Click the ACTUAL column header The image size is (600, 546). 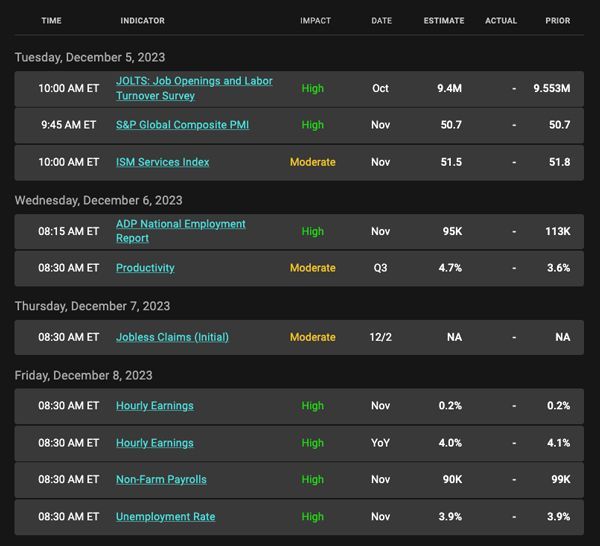click(501, 21)
